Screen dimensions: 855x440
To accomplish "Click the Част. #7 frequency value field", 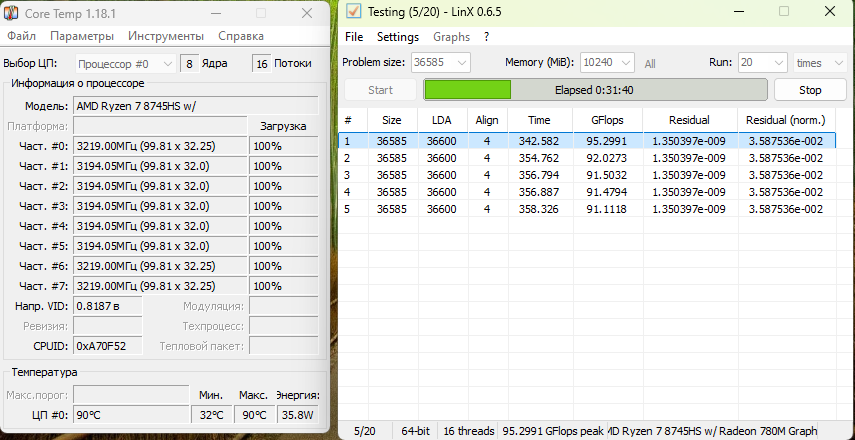I will click(x=160, y=286).
